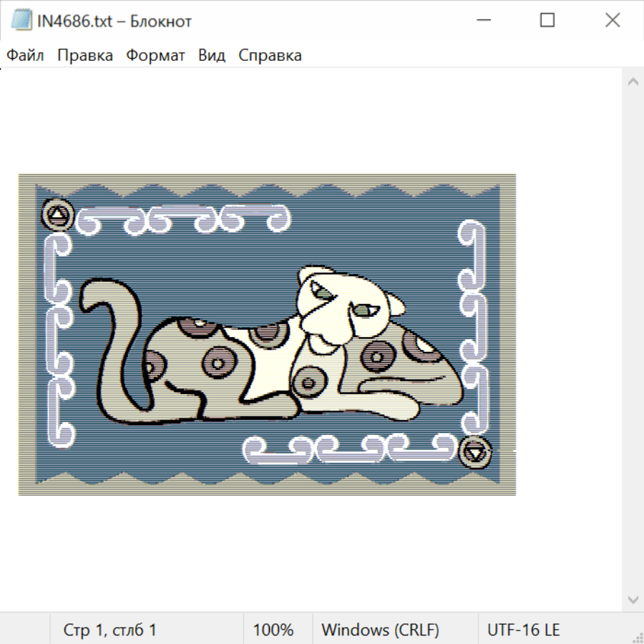644x644 pixels.
Task: Minimize the Блокнот window
Action: 483,21
